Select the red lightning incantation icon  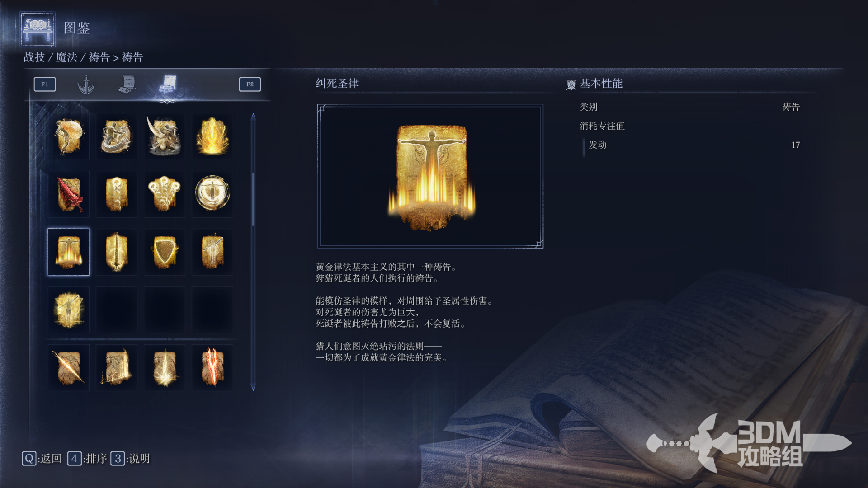coord(212,368)
